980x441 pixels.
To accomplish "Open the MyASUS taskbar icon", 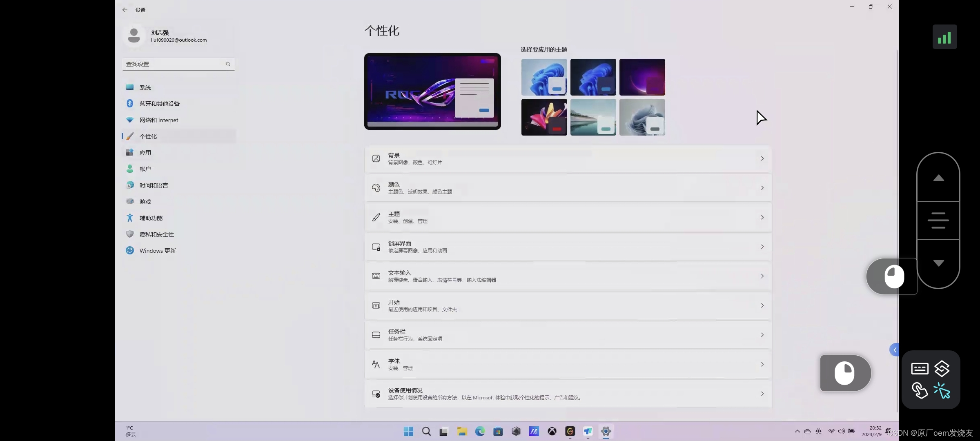I will pos(534,431).
